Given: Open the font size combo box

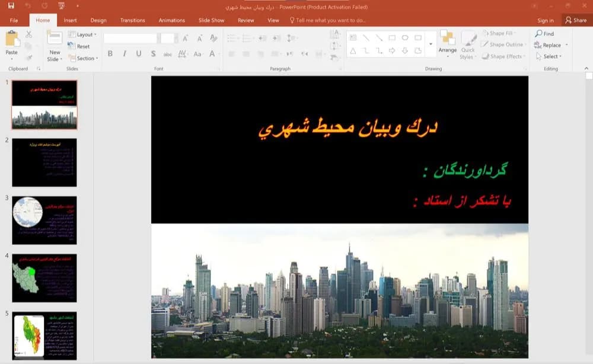Looking at the screenshot, I should coord(169,38).
